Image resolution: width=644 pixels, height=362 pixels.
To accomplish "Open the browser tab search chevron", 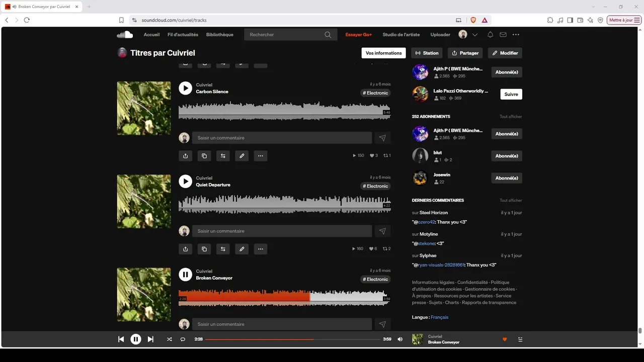I will pyautogui.click(x=594, y=7).
